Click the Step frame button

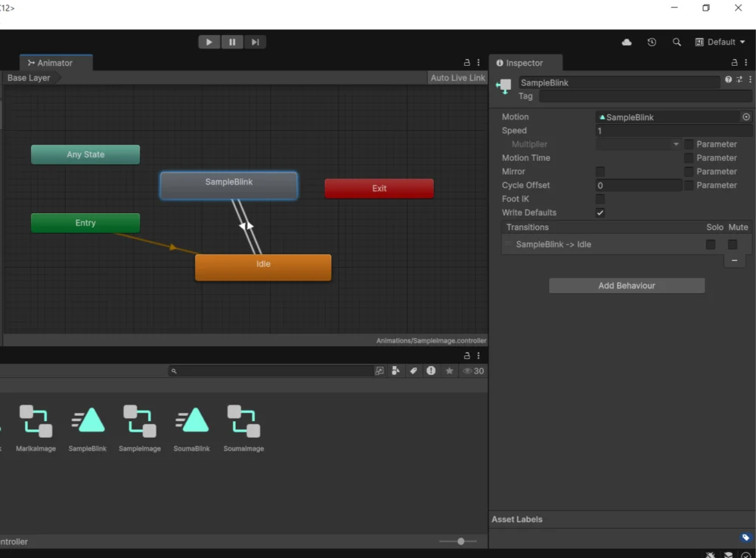coord(255,42)
